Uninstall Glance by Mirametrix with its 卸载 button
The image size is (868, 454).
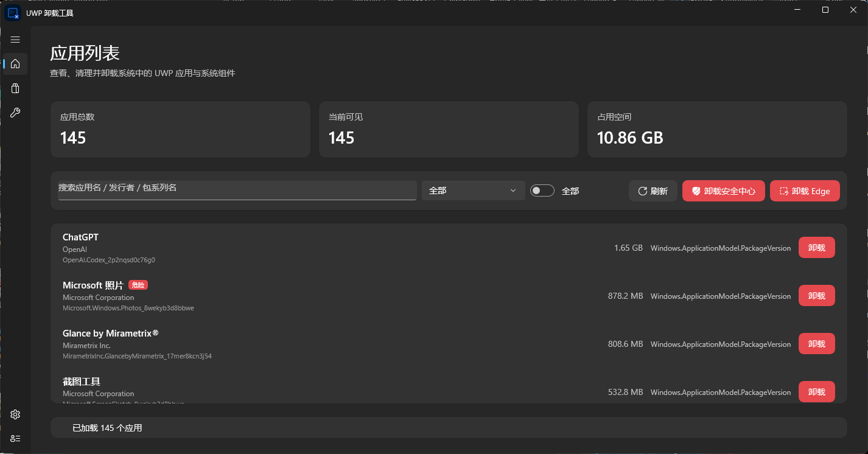point(817,344)
